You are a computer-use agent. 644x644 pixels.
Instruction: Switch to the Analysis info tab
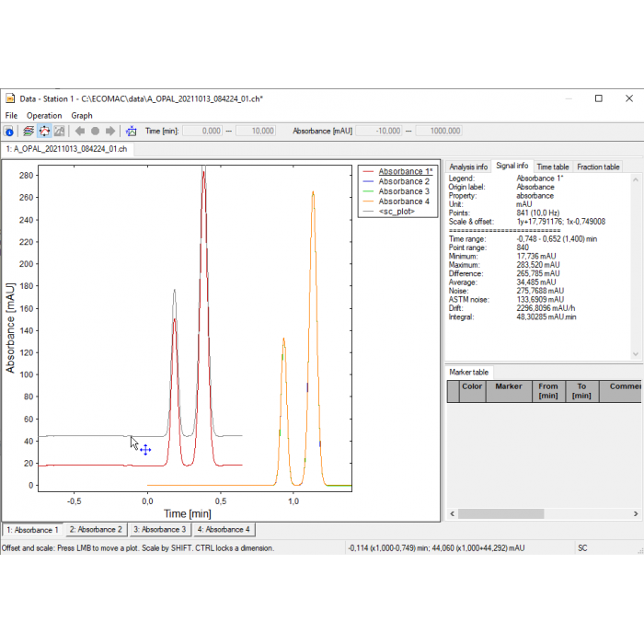pos(468,167)
